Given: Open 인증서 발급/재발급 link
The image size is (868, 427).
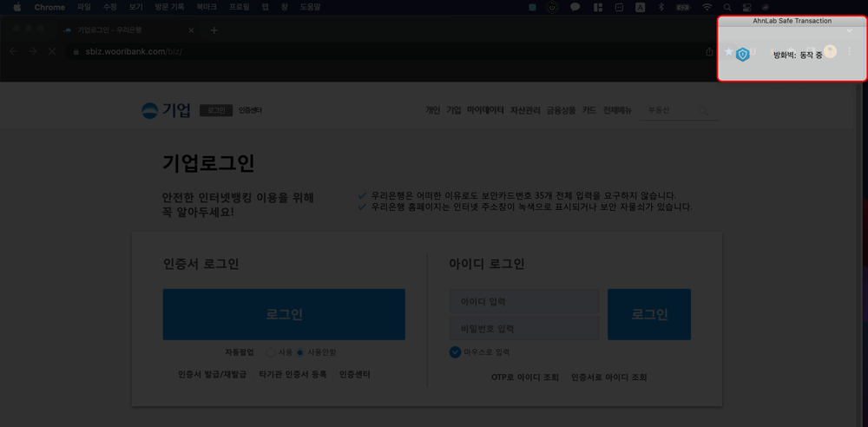Looking at the screenshot, I should coord(212,374).
